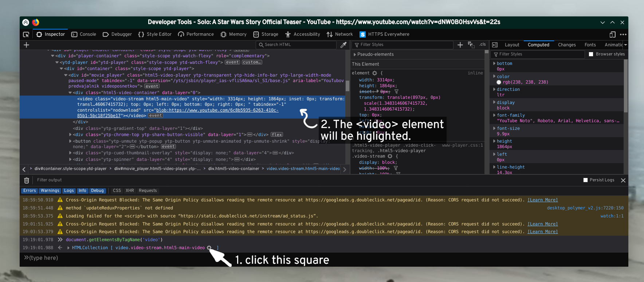Show all sidebar tabs dropdown
The width and height of the screenshot is (644, 282).
[x=625, y=45]
